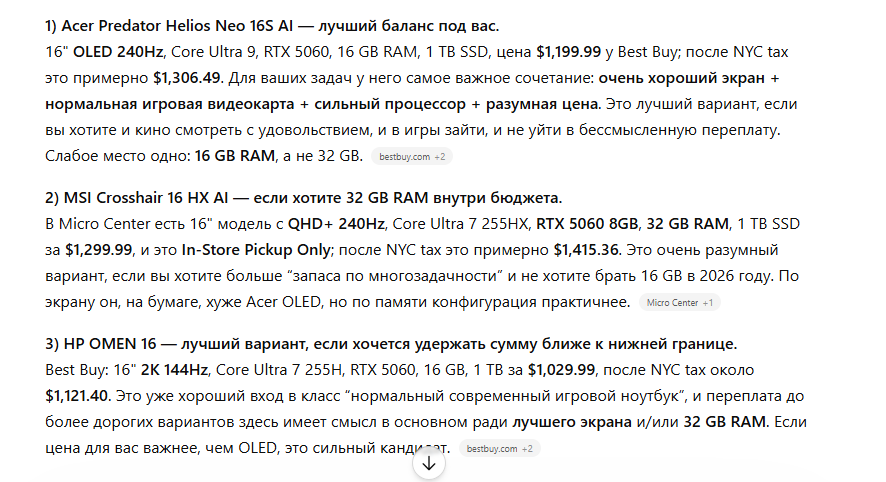Screen dimensions: 886x482
Task: Click the $1,029.99 HP OMEN price
Action: 564,369
